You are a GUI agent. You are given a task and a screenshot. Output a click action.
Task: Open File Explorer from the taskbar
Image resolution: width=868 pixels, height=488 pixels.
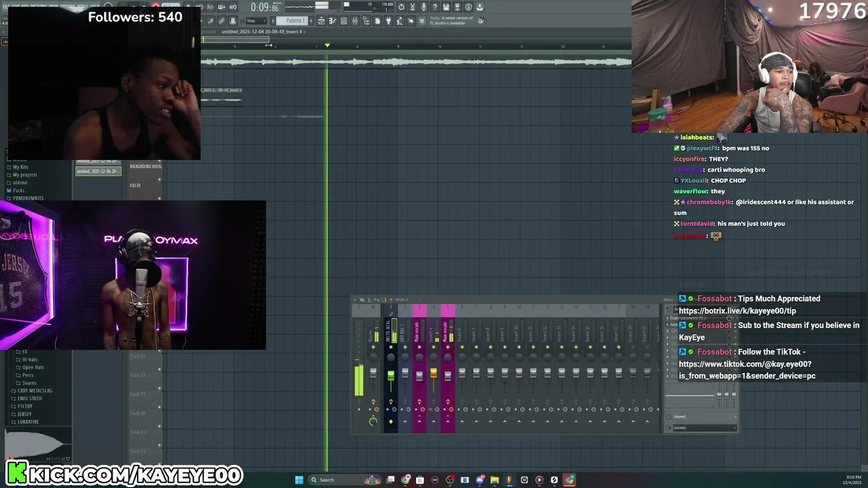click(x=494, y=480)
